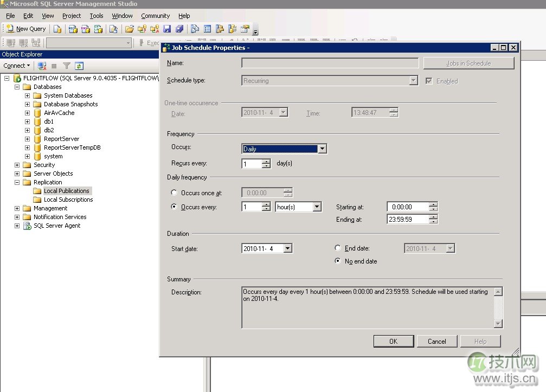Click the New Query toolbar button
The width and height of the screenshot is (546, 392).
26,29
